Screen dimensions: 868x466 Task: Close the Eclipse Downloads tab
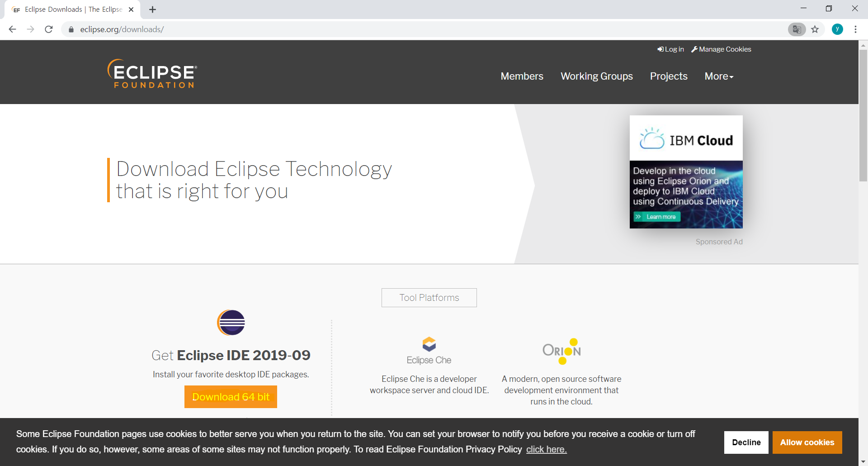[x=131, y=10]
